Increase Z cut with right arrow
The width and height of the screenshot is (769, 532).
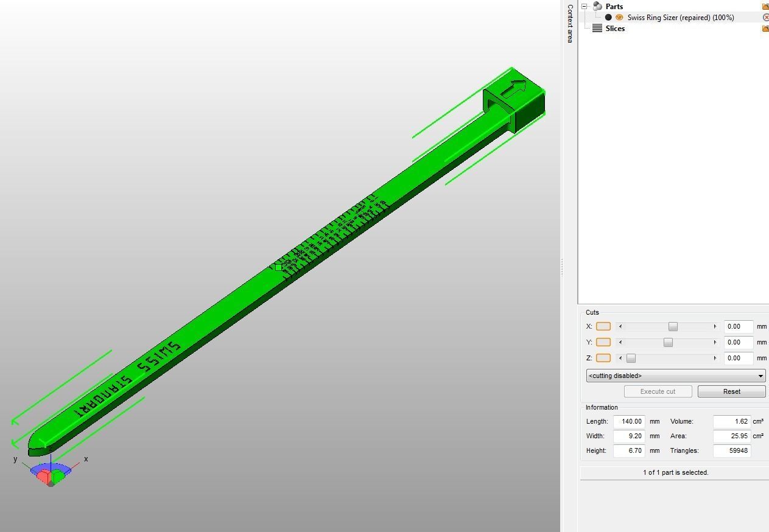(x=715, y=358)
